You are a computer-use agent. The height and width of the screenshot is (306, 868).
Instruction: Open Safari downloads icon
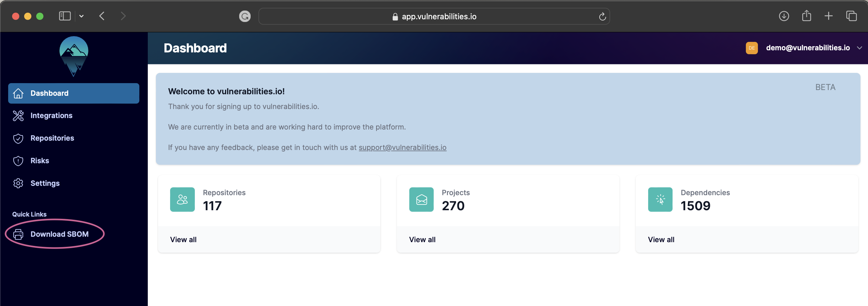(784, 16)
